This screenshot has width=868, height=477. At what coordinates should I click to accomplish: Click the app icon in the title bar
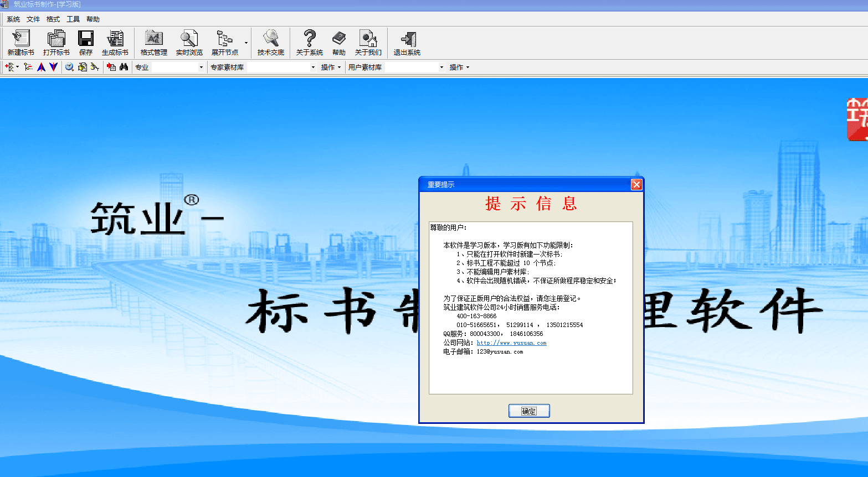(4, 4)
